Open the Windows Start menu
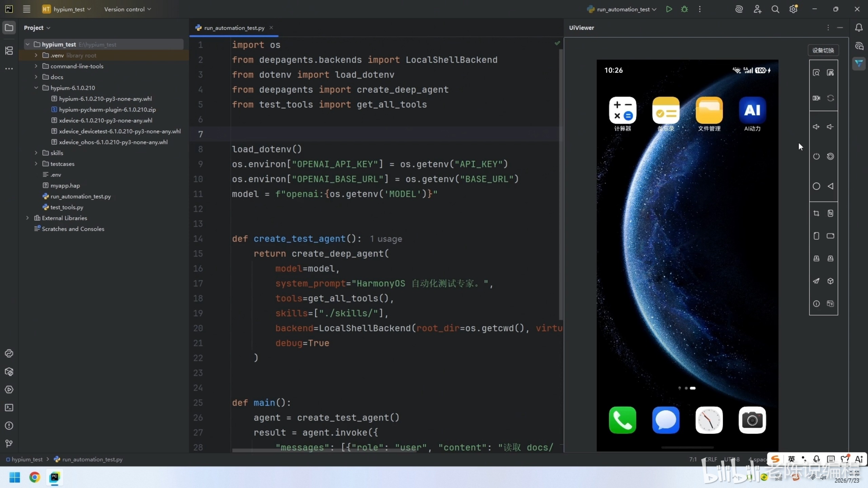868x488 pixels. (x=15, y=477)
